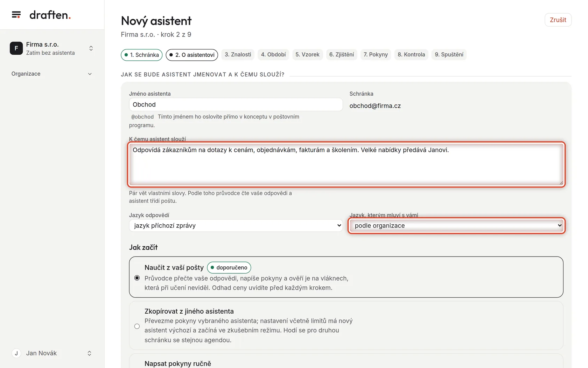The height and width of the screenshot is (368, 588).
Task: Click the draften logo
Action: click(50, 15)
